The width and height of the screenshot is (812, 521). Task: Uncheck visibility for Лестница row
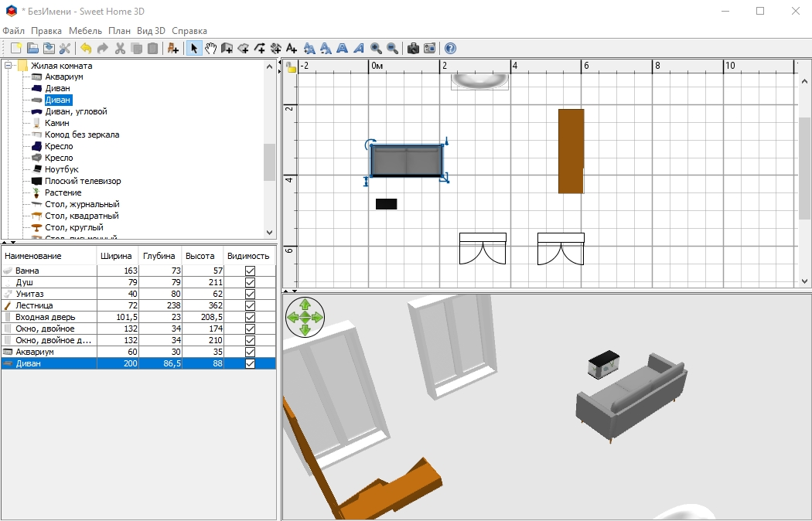250,305
